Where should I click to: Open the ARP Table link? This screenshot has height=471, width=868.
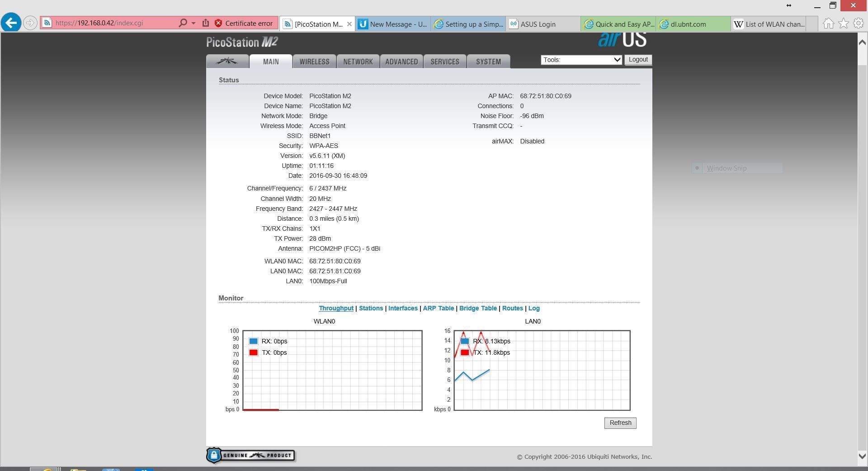coord(438,308)
